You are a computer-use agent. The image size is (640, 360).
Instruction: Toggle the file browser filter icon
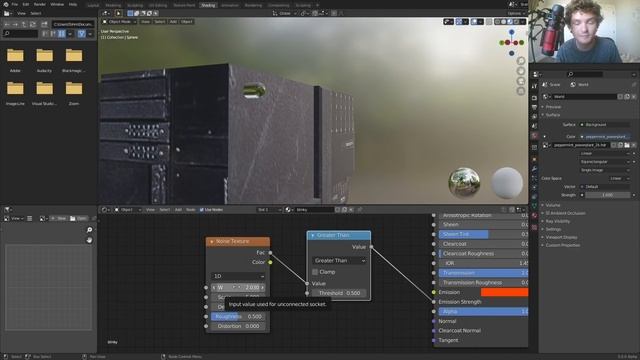coord(82,34)
